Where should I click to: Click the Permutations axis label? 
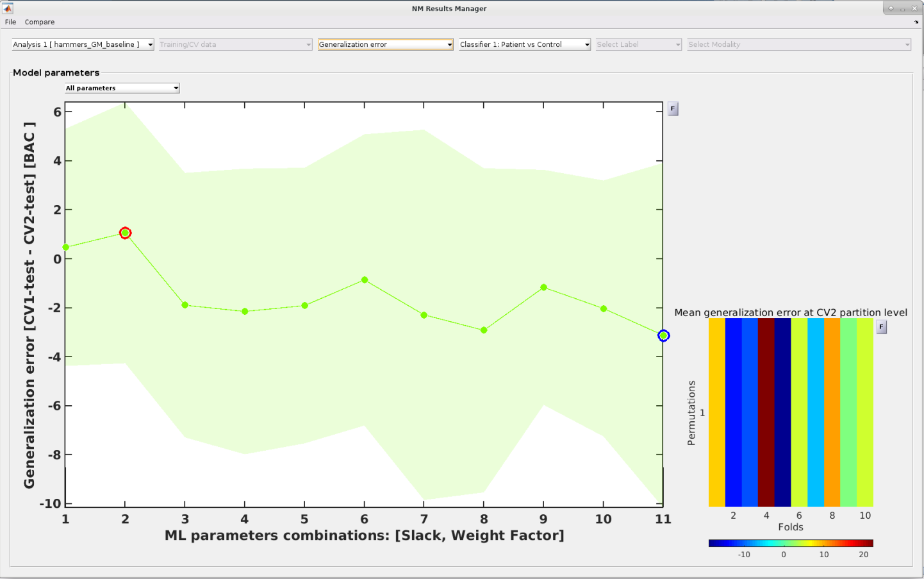tap(691, 413)
